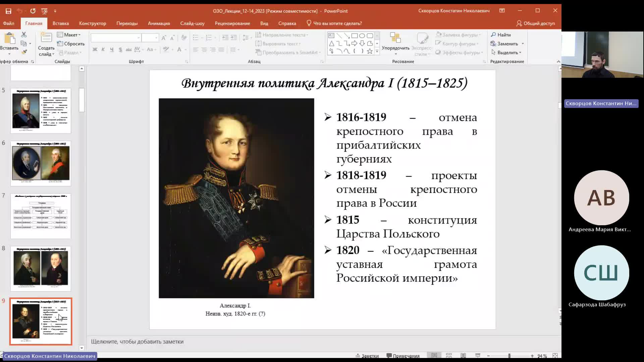Image resolution: width=644 pixels, height=362 pixels.
Task: Click bulleted list icon
Action: pos(196,38)
